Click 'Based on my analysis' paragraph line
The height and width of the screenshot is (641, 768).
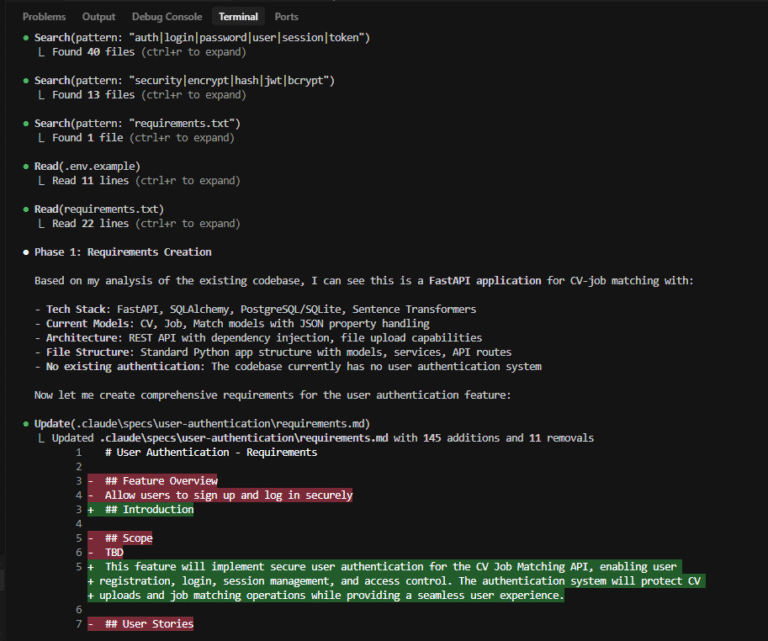[364, 281]
